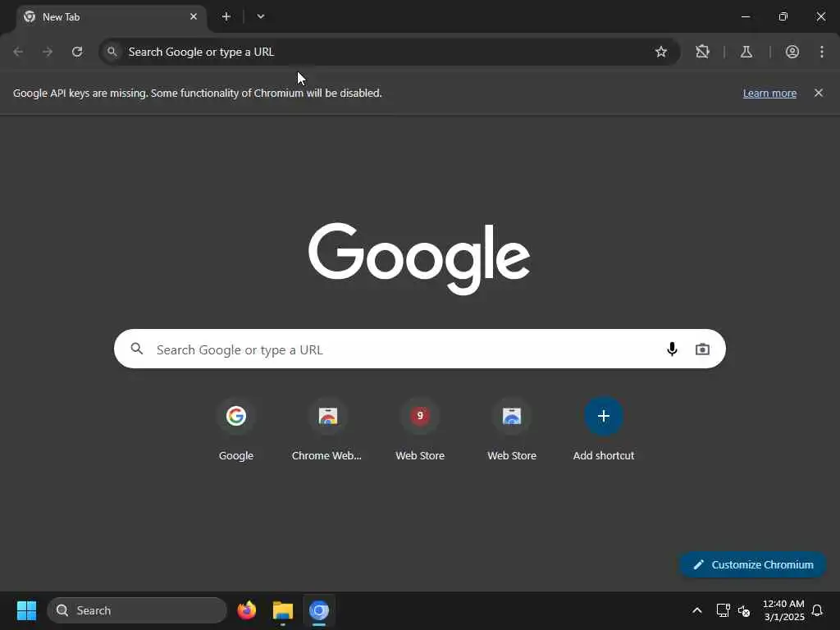
Task: Go forward with the forward arrow
Action: click(x=48, y=52)
